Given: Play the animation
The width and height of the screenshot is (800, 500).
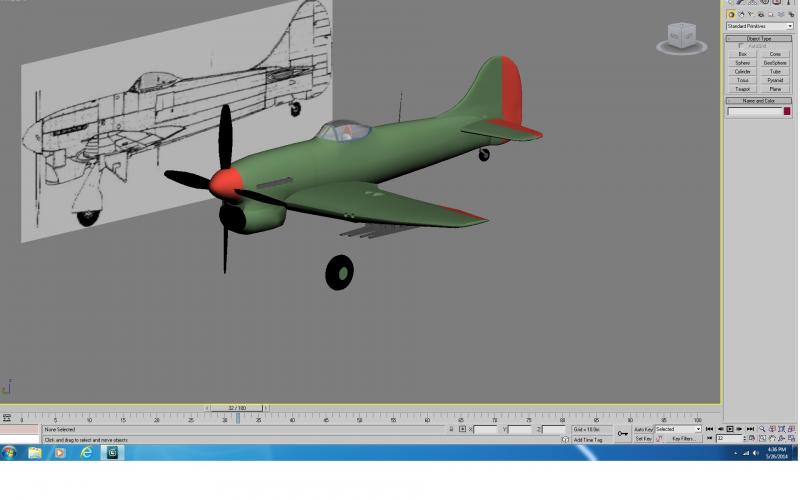Looking at the screenshot, I should coord(730,430).
